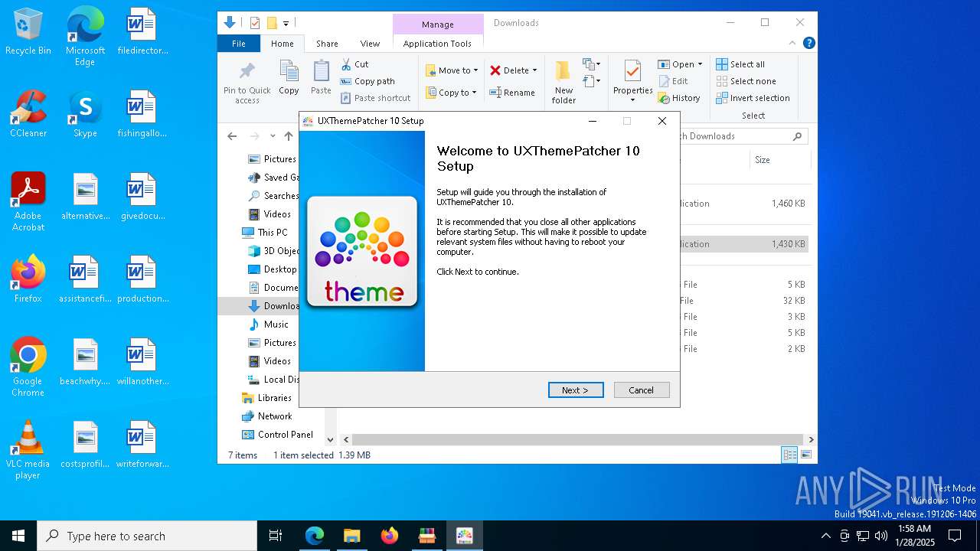The height and width of the screenshot is (551, 980).
Task: Open Google Chrome desktop shortcut
Action: point(28,367)
